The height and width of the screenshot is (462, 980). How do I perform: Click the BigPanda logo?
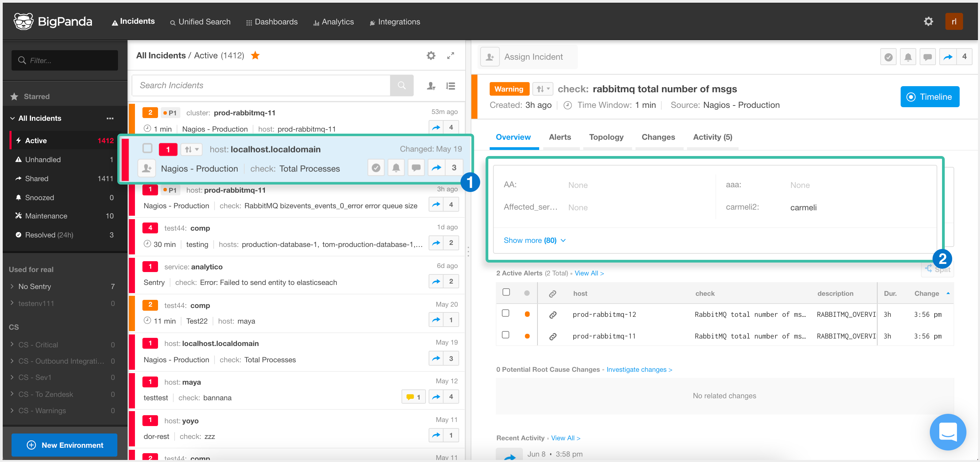click(x=53, y=21)
